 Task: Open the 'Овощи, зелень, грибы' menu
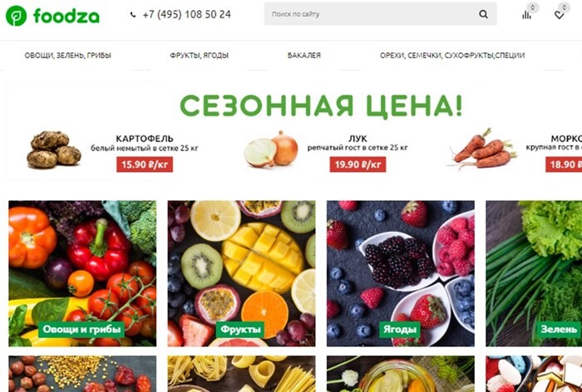click(68, 56)
